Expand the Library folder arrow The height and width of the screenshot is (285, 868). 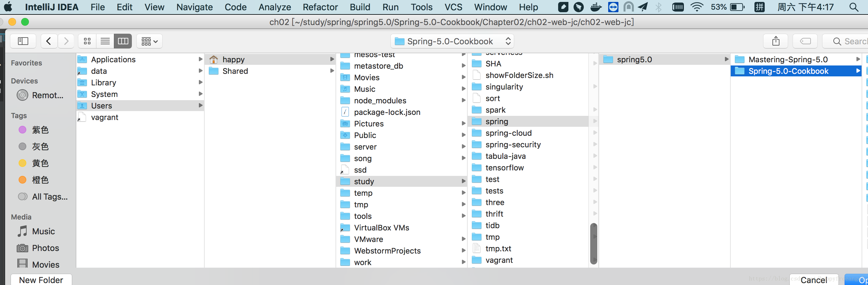[200, 82]
